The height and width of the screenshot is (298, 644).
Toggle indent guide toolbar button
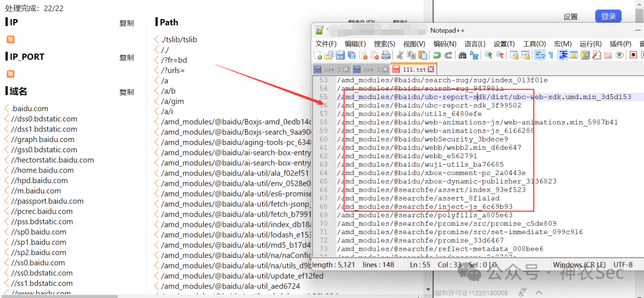[x=563, y=55]
